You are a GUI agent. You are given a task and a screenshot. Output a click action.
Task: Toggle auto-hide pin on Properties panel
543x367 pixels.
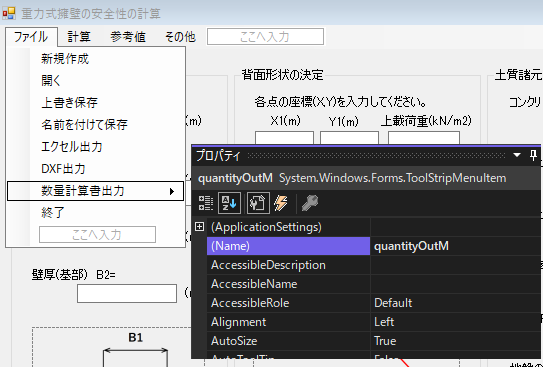[x=533, y=155]
